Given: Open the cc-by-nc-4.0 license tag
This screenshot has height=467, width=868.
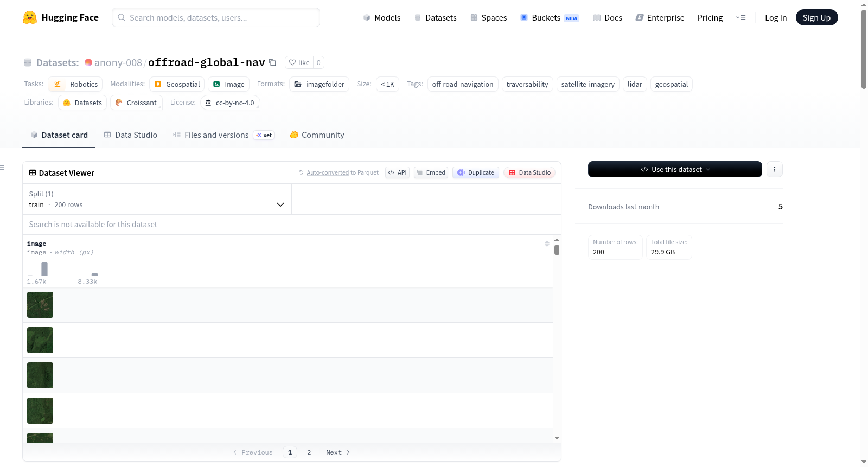Looking at the screenshot, I should click(230, 103).
